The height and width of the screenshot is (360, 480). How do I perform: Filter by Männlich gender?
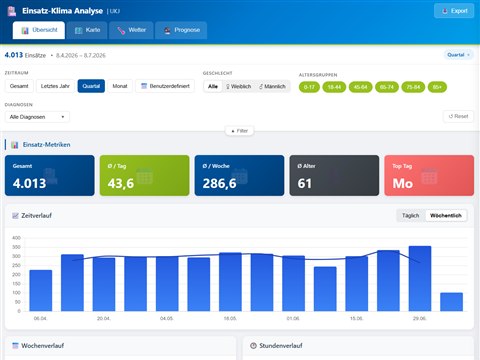272,86
